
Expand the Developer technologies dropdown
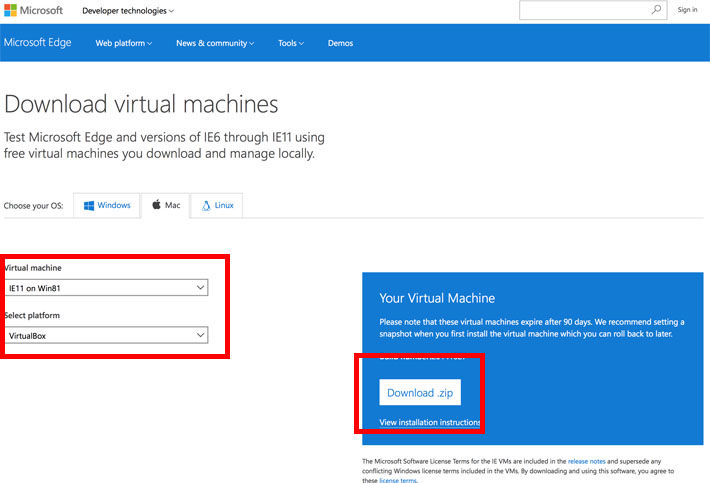tap(128, 10)
